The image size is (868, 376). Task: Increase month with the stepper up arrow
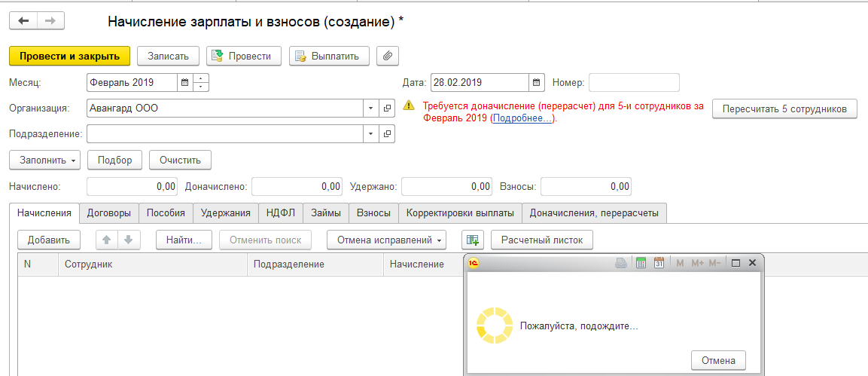[x=201, y=78]
